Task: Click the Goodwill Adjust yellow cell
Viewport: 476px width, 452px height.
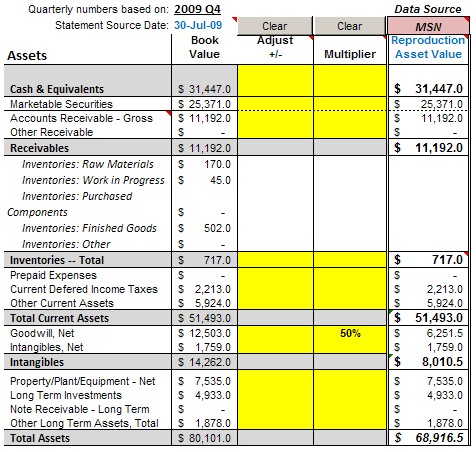Action: 275,333
